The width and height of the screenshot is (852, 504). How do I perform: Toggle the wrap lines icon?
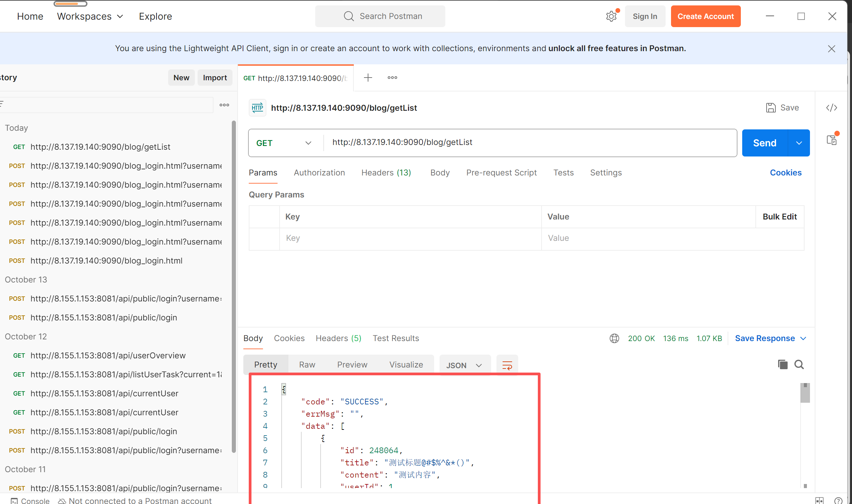507,365
